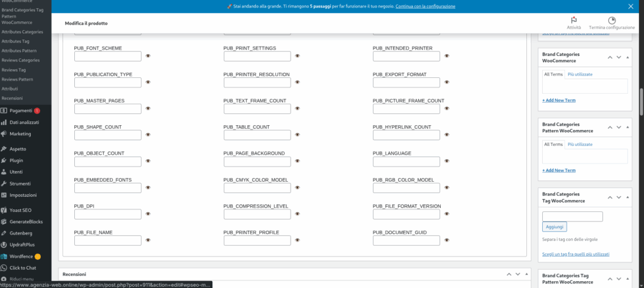Toggle eye icon for PUB_LANGUAGE

(447, 161)
